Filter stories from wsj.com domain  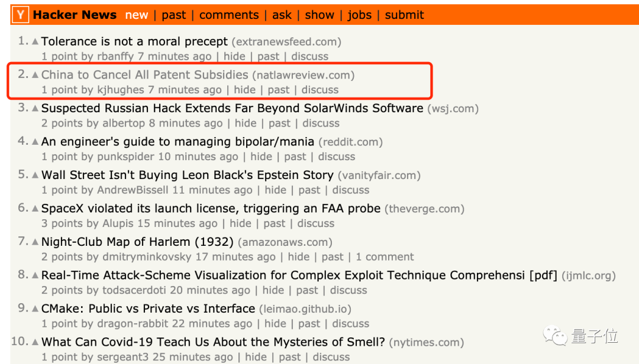[x=453, y=108]
